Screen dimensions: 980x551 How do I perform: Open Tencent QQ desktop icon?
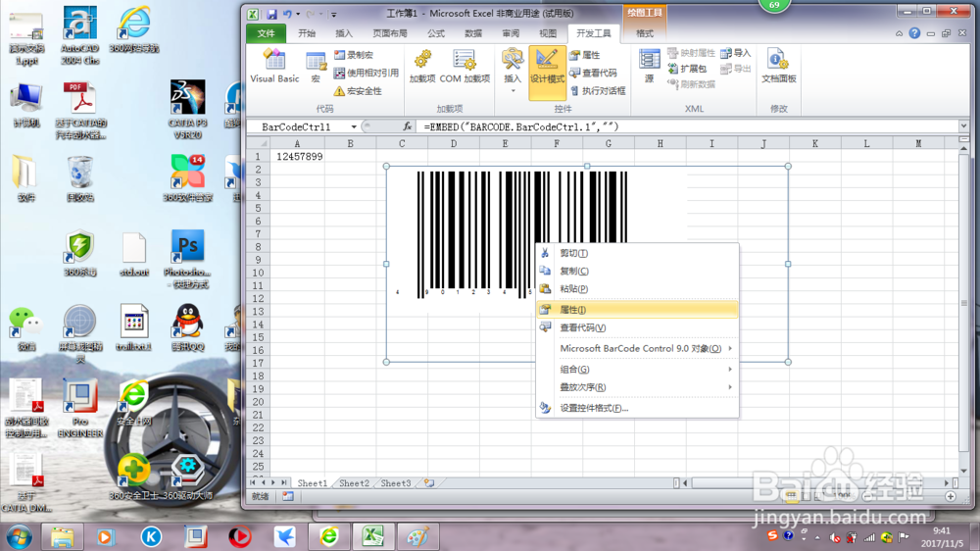[187, 327]
